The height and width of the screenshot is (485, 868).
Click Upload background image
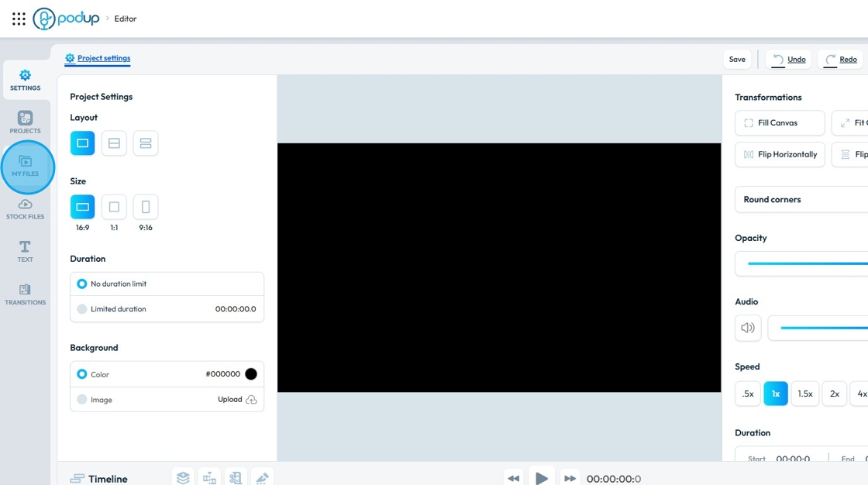(237, 399)
